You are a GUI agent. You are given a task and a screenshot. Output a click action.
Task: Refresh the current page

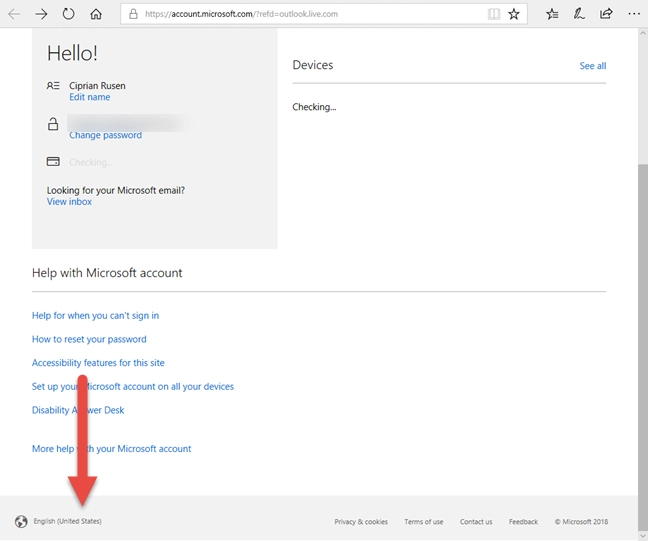[69, 14]
